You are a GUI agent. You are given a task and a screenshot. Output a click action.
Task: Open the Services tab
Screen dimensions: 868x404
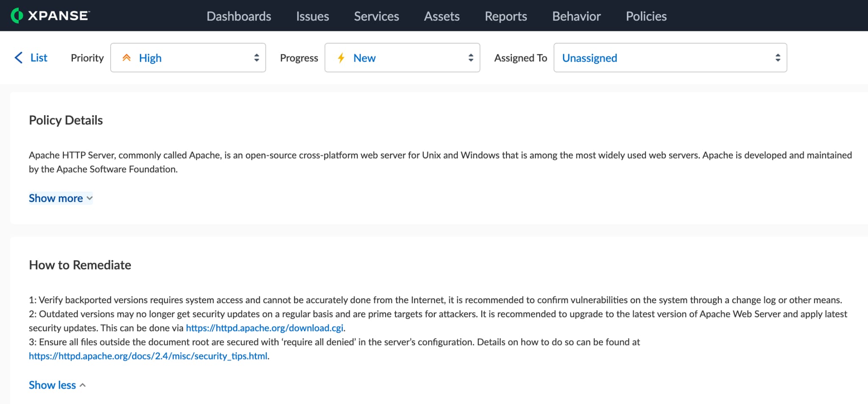tap(376, 16)
